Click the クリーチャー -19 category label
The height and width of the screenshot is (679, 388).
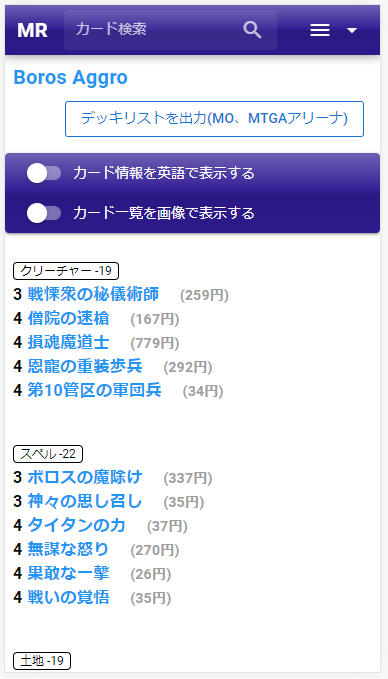66,271
